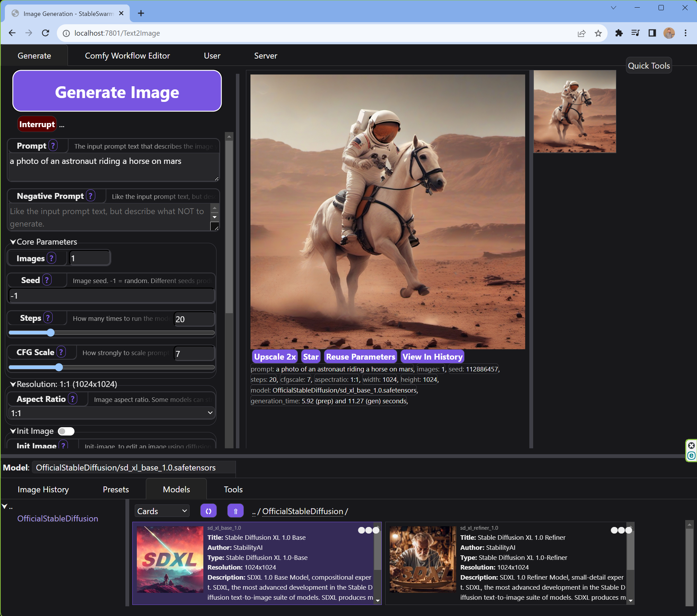The image size is (697, 616).
Task: Click the Generate Image button
Action: pyautogui.click(x=117, y=91)
